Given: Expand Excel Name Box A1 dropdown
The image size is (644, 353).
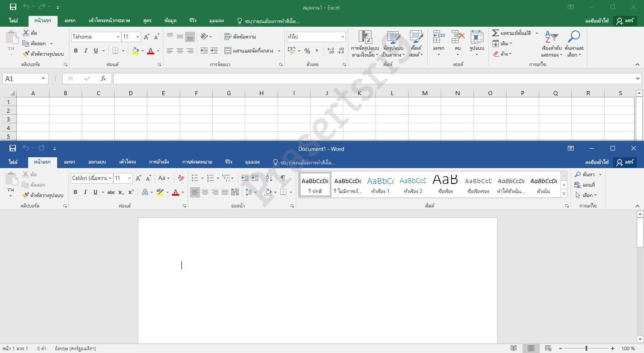Looking at the screenshot, I should coord(44,78).
